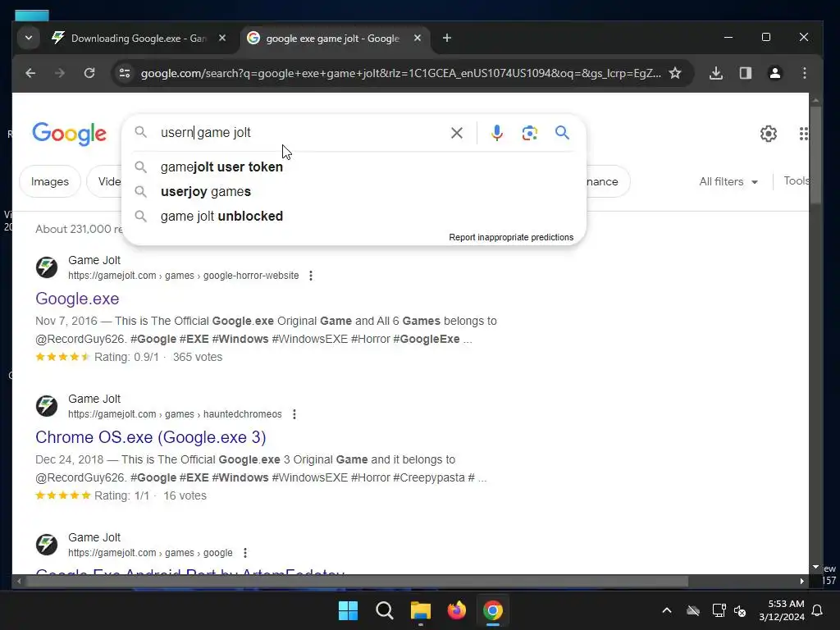The height and width of the screenshot is (630, 840).
Task: Bookmark this page with the star icon
Action: 675,73
